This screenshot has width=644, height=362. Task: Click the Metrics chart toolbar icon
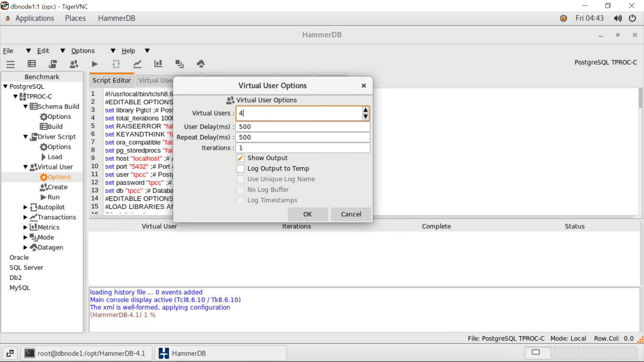tap(158, 64)
